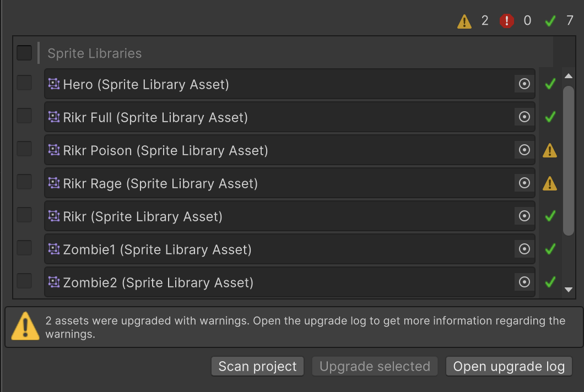Screen dimensions: 584x392
Task: Click object picker icon for Zombie2 asset
Action: (x=524, y=282)
